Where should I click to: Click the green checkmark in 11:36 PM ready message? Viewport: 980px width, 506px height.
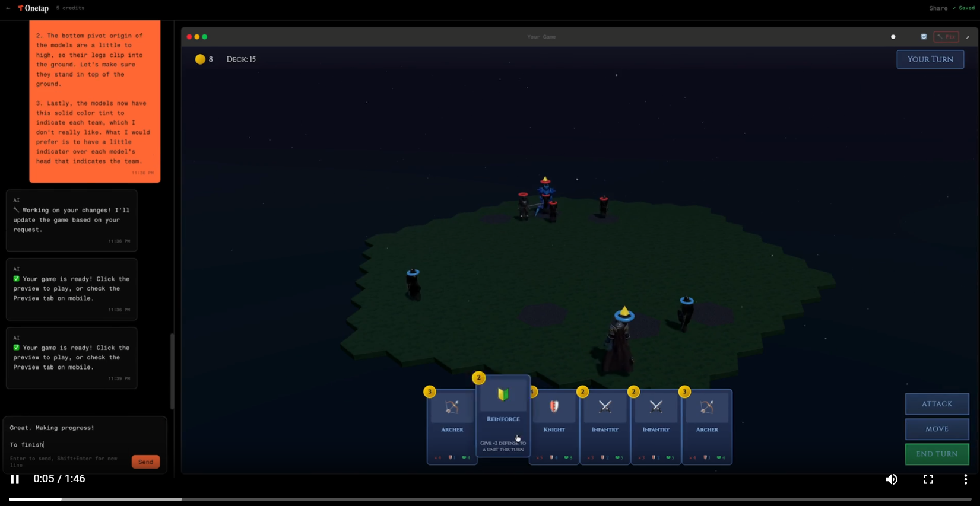(x=16, y=278)
